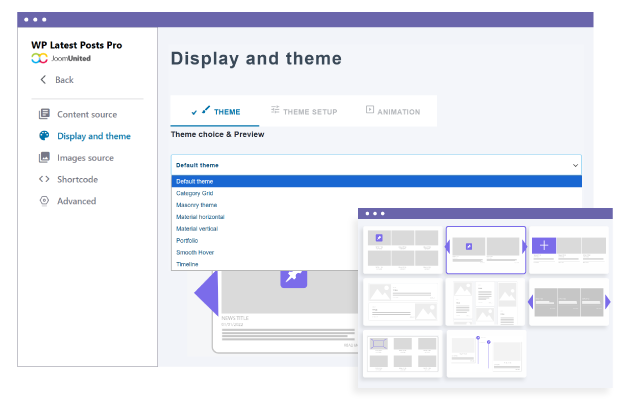The width and height of the screenshot is (630, 400).
Task: Click the Content source sidebar icon
Action: [x=44, y=114]
